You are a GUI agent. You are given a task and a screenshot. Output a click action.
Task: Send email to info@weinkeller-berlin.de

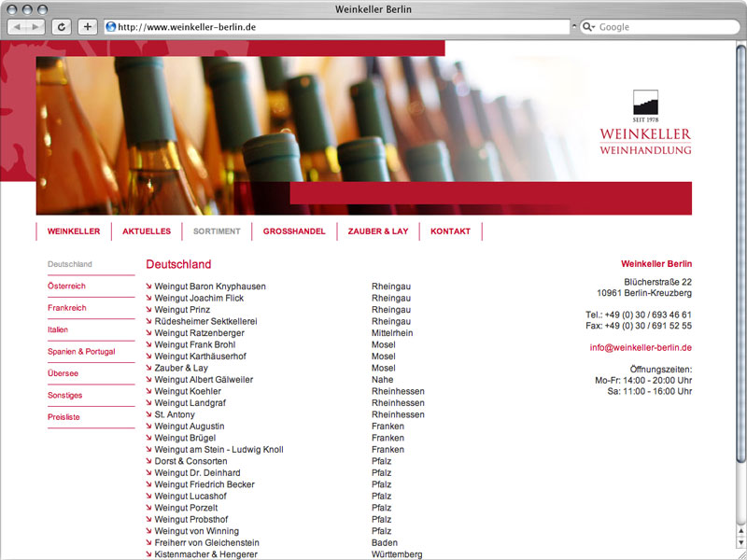tap(641, 347)
